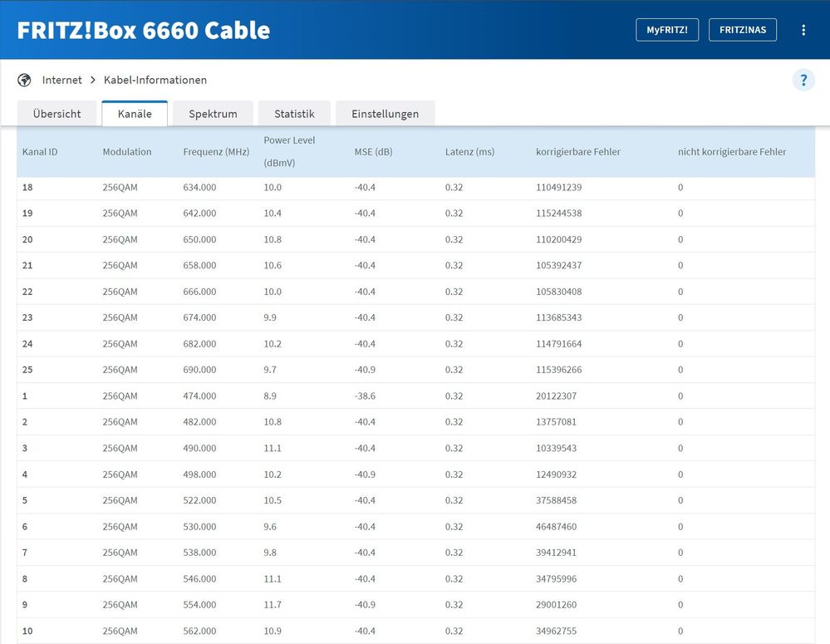Click the korrigierbare Fehler column header
This screenshot has height=644, width=830.
[578, 152]
